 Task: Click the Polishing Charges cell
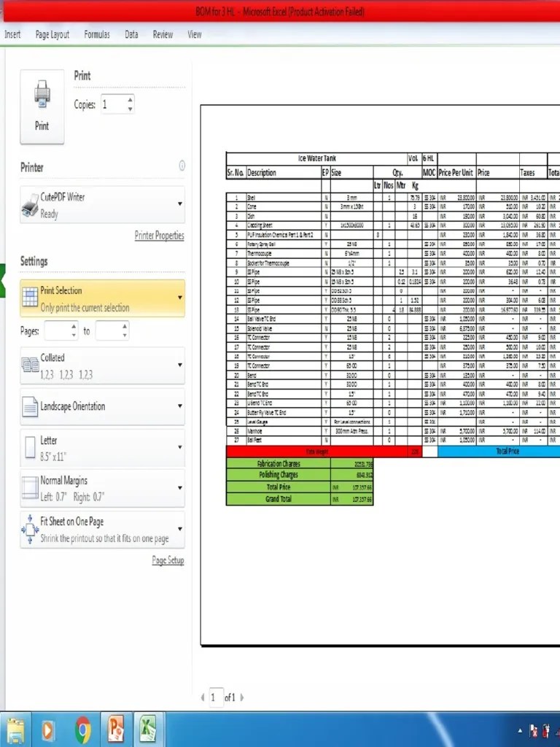point(279,474)
